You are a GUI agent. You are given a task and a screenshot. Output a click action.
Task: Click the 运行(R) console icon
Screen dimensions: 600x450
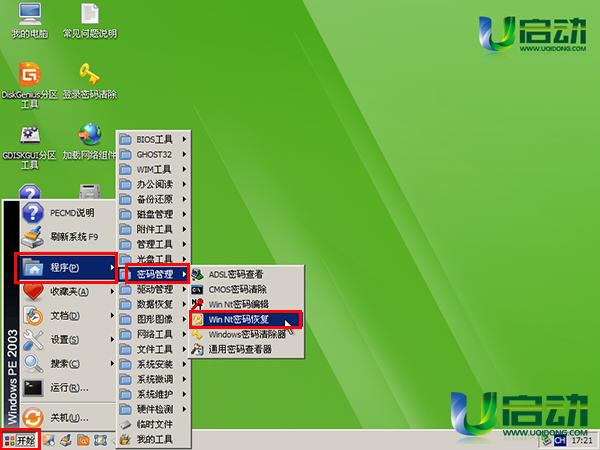coord(33,388)
